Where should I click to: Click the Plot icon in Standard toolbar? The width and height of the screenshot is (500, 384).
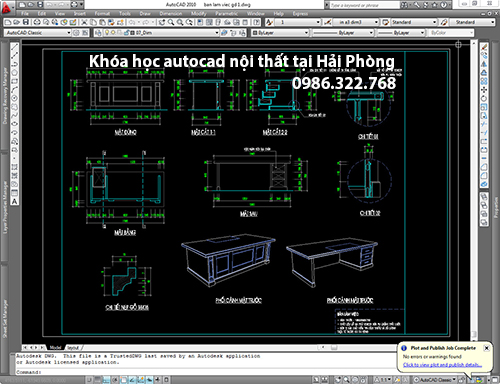[37, 22]
